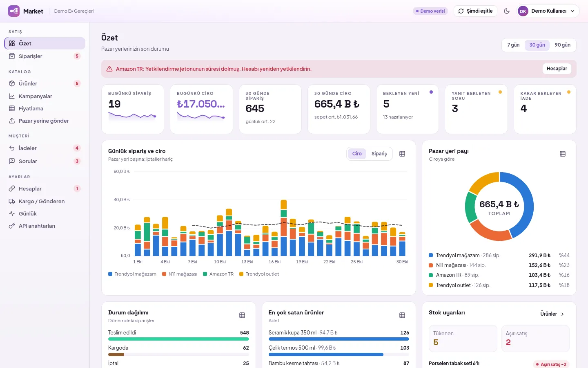Click the Trendyol mağazam legend swatch under chart
The image size is (588, 368).
(110, 274)
